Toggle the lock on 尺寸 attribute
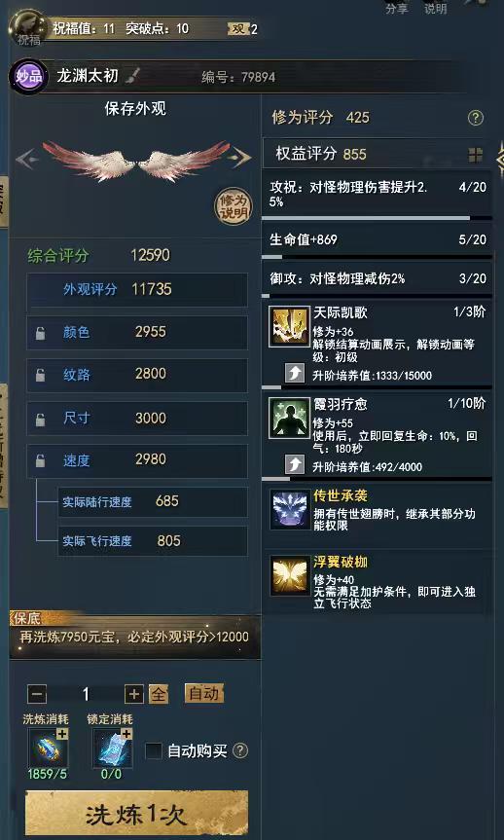The width and height of the screenshot is (504, 840). pos(40,420)
